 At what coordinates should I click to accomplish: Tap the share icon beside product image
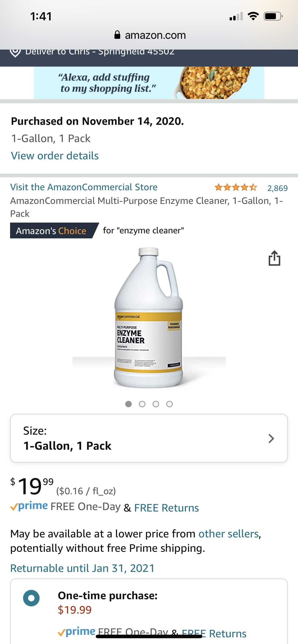point(274,258)
